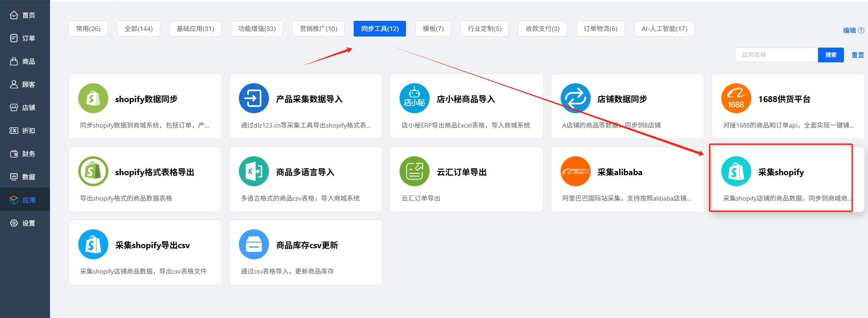This screenshot has height=318, width=868.
Task: Click the 产品采集数据导入 icon
Action: tap(254, 98)
